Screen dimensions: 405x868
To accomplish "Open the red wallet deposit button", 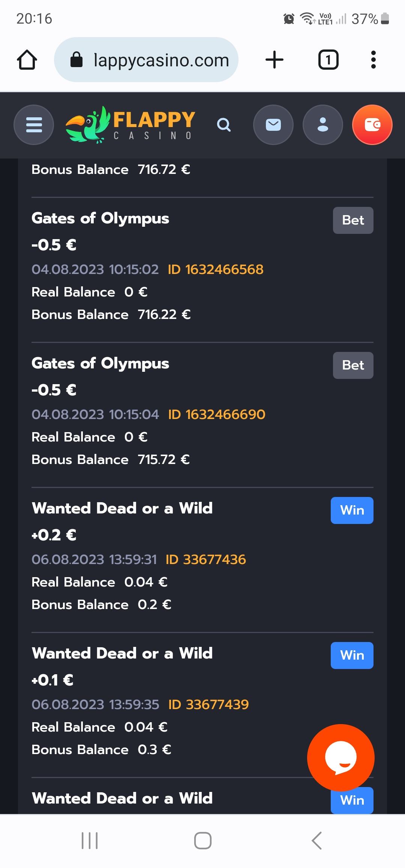I will (x=372, y=125).
